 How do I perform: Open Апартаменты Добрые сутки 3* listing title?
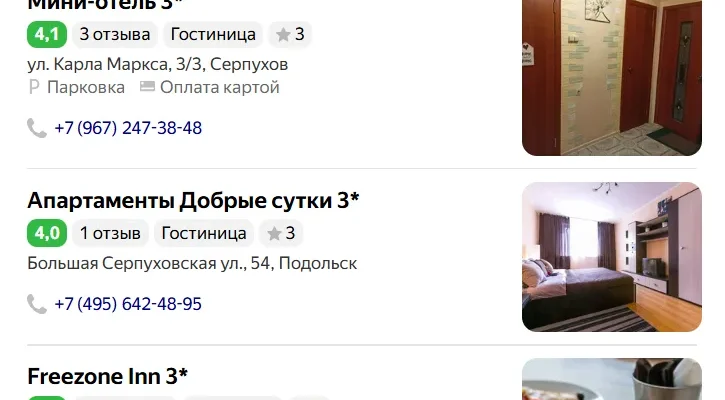coord(193,200)
